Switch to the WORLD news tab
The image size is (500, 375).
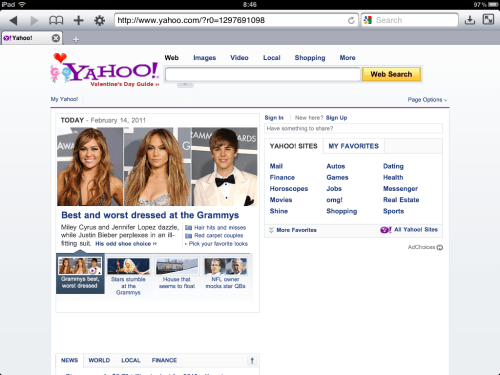tap(99, 360)
